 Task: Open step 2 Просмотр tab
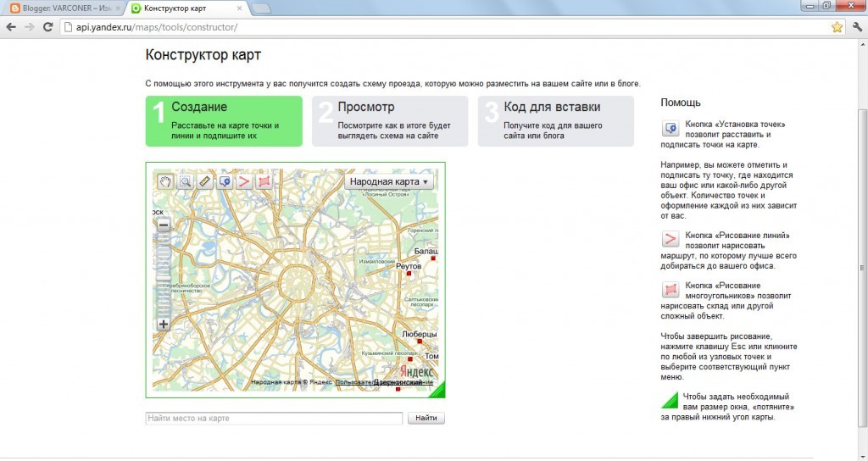390,121
